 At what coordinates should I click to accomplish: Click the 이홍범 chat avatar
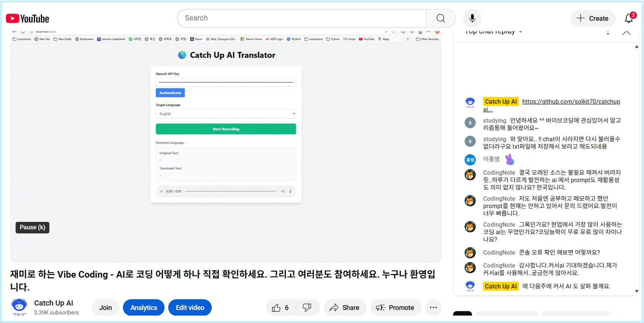coord(470,160)
